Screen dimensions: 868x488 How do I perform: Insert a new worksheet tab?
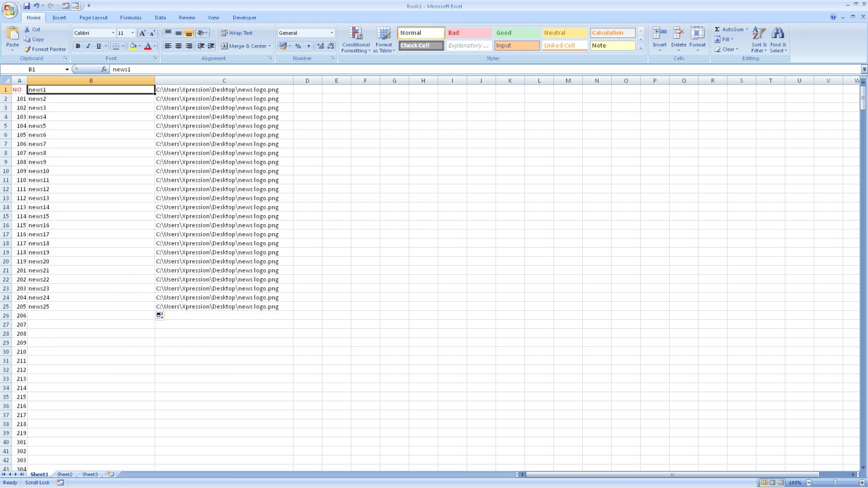click(x=110, y=474)
